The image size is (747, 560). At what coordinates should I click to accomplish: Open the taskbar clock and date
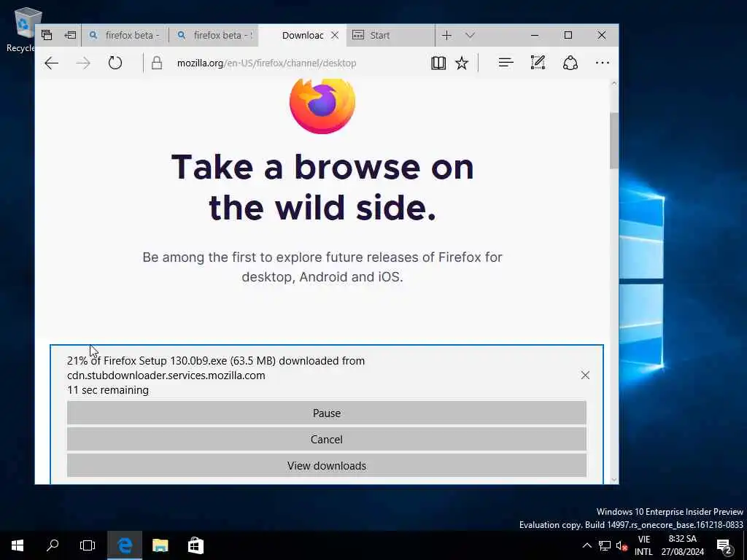click(x=683, y=545)
